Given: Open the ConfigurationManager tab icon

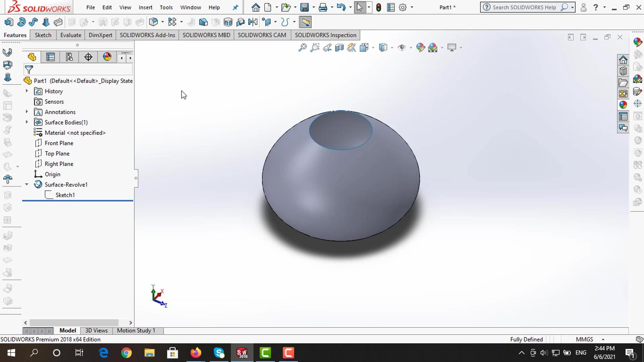Looking at the screenshot, I should point(69,57).
